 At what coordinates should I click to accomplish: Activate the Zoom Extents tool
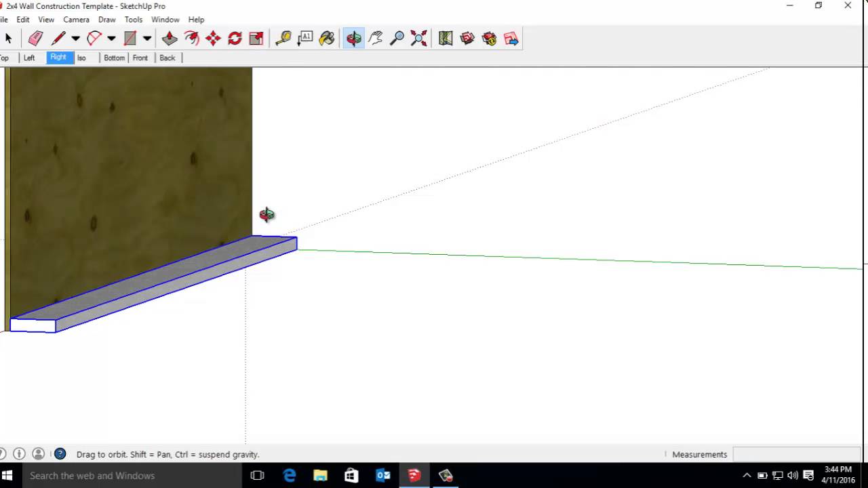[419, 39]
